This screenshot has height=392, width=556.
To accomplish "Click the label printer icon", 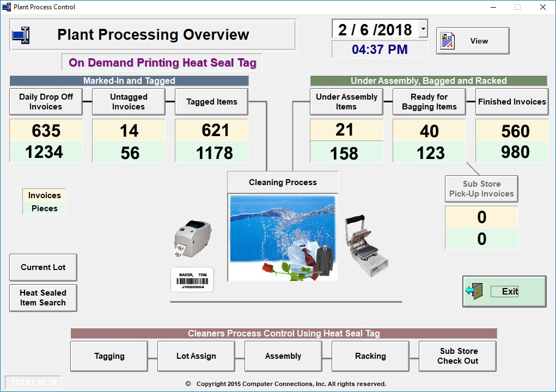I will (192, 239).
